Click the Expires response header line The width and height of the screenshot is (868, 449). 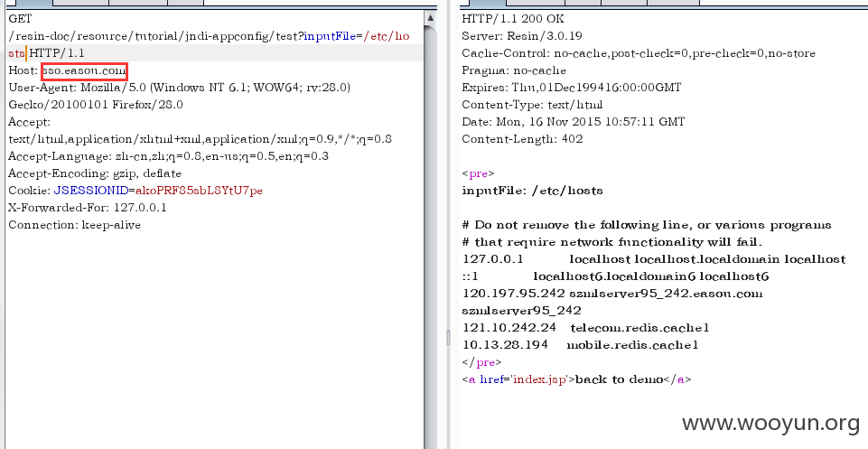click(x=572, y=88)
